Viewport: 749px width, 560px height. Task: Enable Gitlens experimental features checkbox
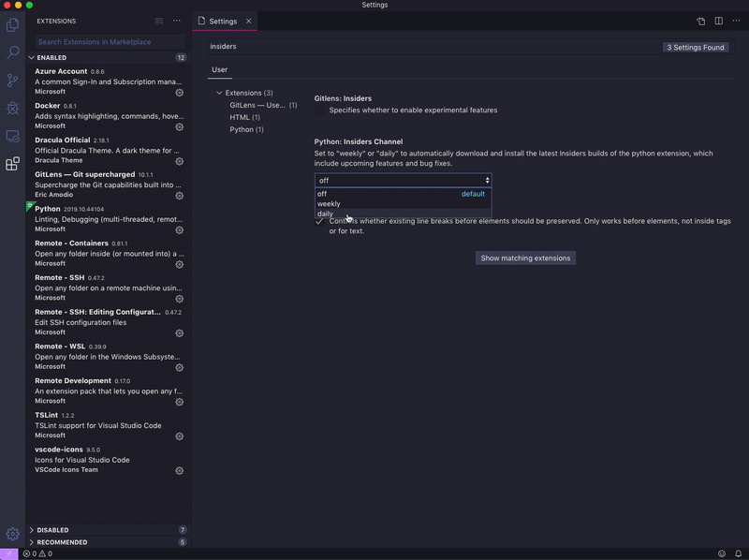tap(320, 110)
